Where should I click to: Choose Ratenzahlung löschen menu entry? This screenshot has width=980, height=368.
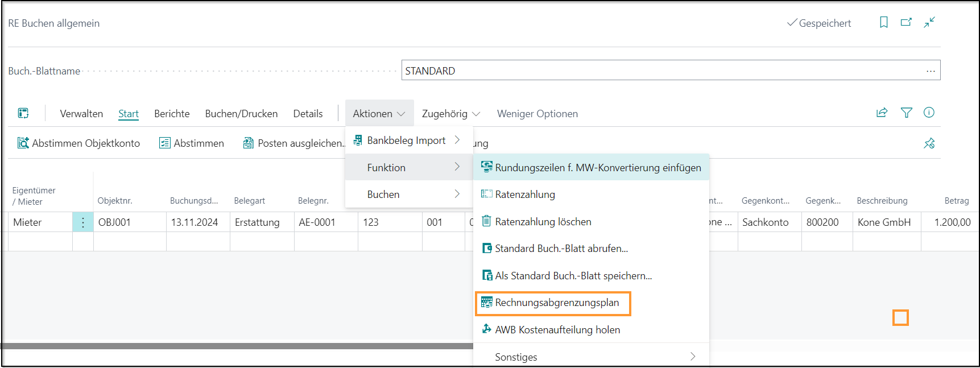click(x=543, y=222)
